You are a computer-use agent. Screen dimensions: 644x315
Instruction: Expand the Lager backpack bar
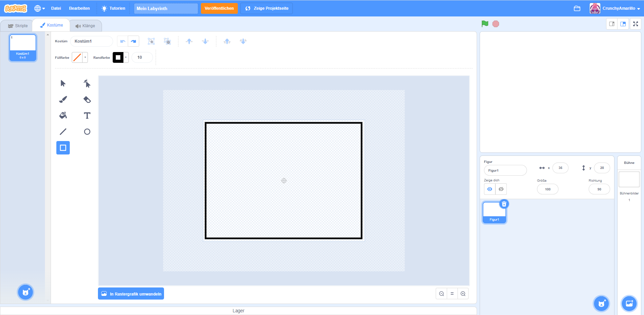point(238,311)
